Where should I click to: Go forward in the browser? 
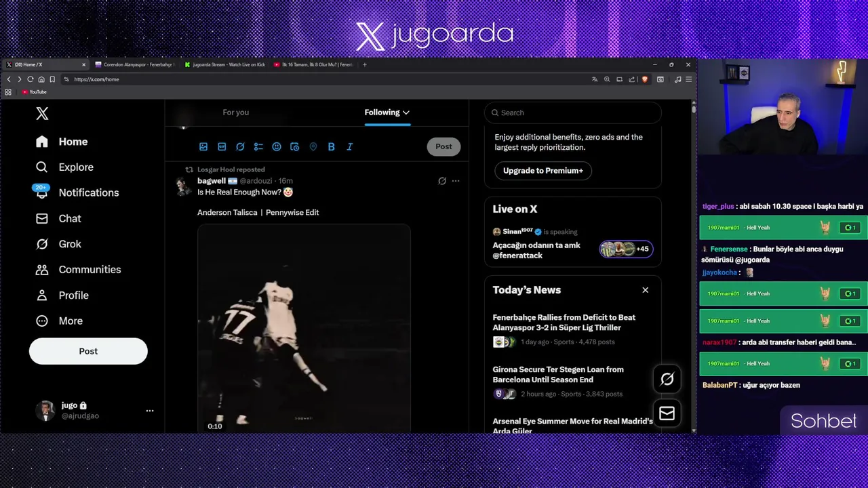pos(20,79)
